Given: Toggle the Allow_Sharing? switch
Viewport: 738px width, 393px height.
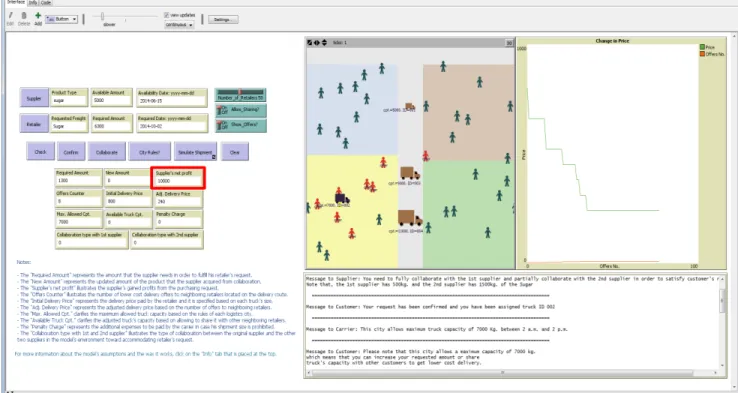Looking at the screenshot, I should tap(241, 110).
